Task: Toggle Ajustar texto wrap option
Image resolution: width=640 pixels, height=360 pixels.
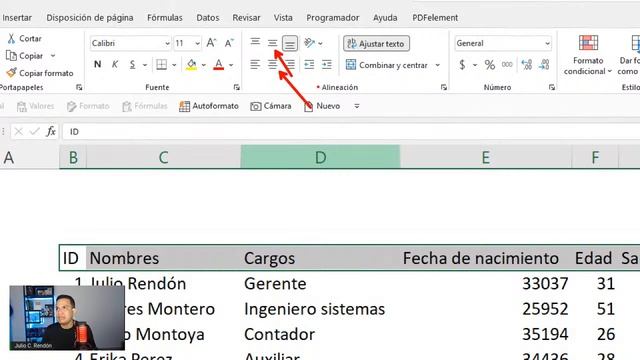Action: (376, 43)
